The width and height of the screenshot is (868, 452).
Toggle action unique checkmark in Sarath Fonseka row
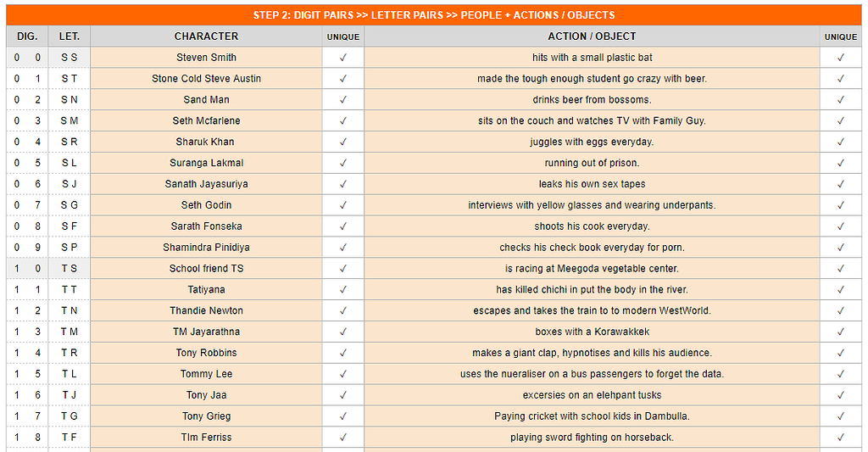[x=841, y=226]
